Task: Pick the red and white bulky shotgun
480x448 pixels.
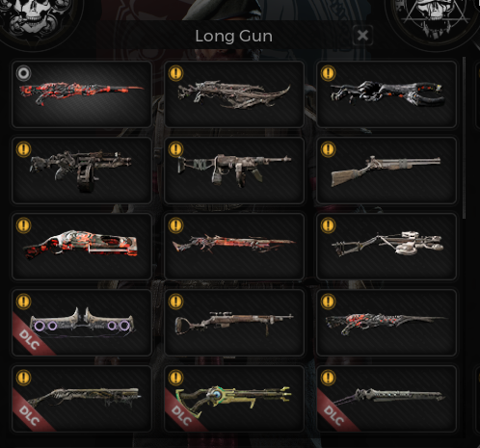Action: pos(81,247)
